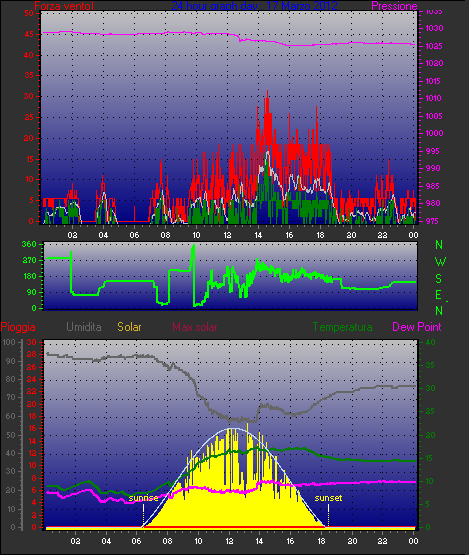This screenshot has height=555, width=469.
Task: Click the "360" wind direction axis value
Action: 29,244
